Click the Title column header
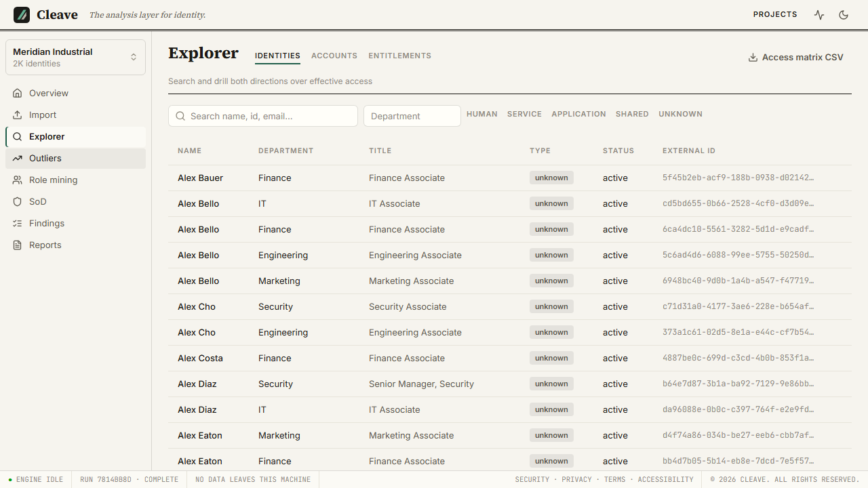 (380, 150)
